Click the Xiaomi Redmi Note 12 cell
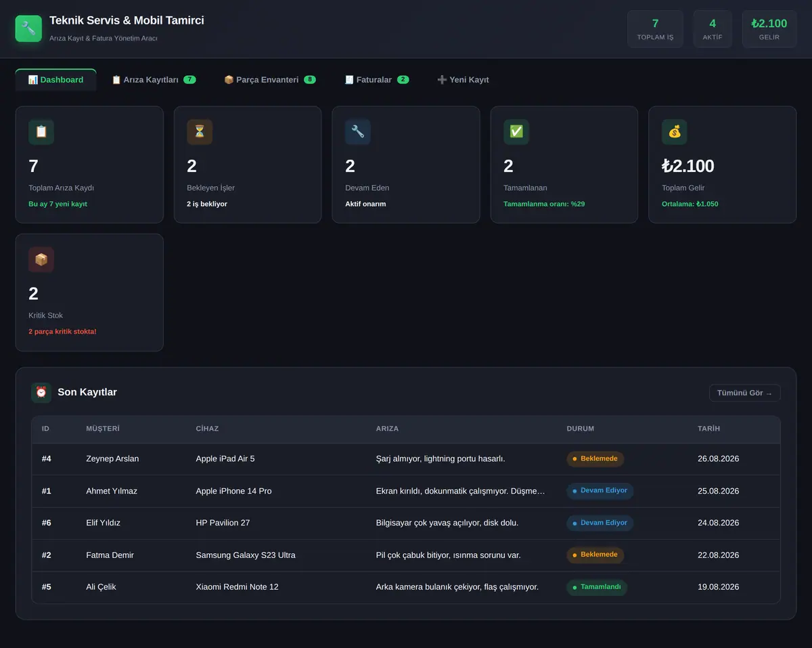 (x=237, y=587)
